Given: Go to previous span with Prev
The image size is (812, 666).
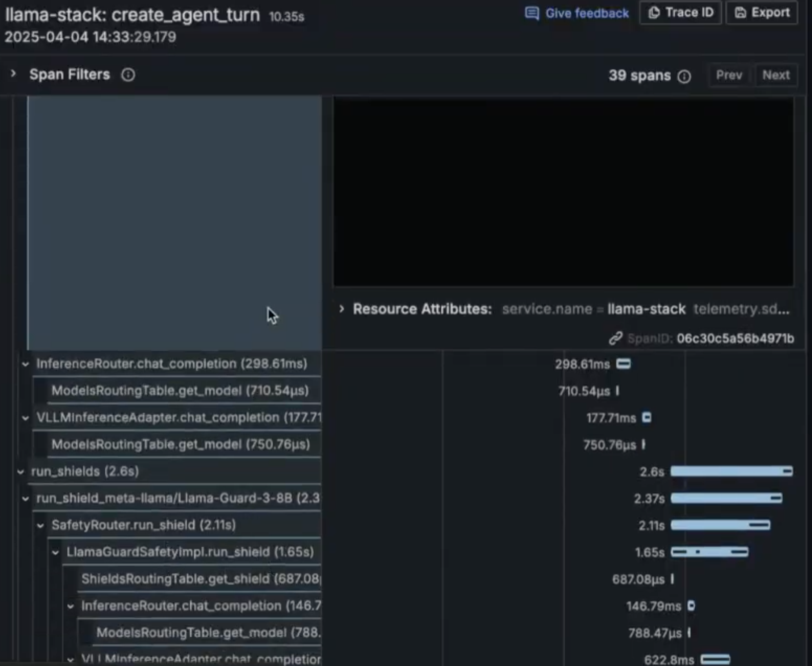Looking at the screenshot, I should coord(729,75).
